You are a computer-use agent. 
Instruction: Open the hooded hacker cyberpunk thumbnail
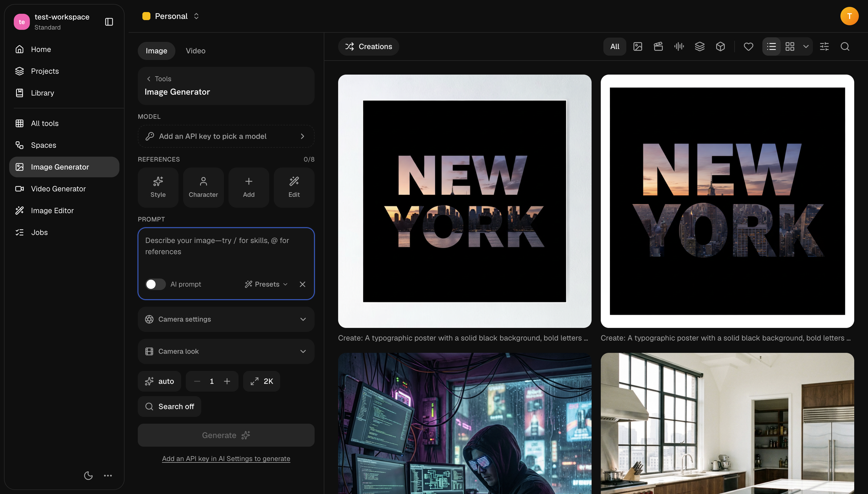[x=464, y=423]
